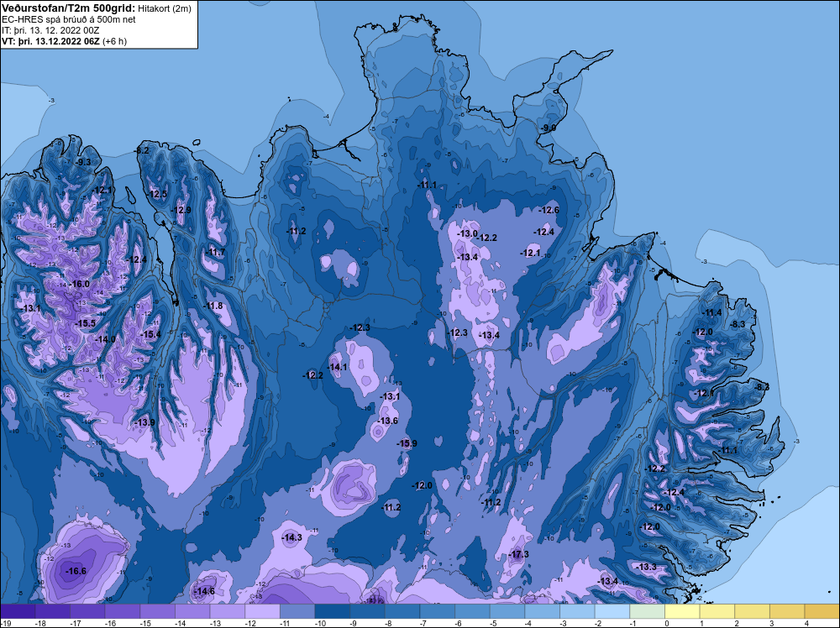Select the -15 color in the temperature scale
The image size is (840, 628).
tap(158, 611)
